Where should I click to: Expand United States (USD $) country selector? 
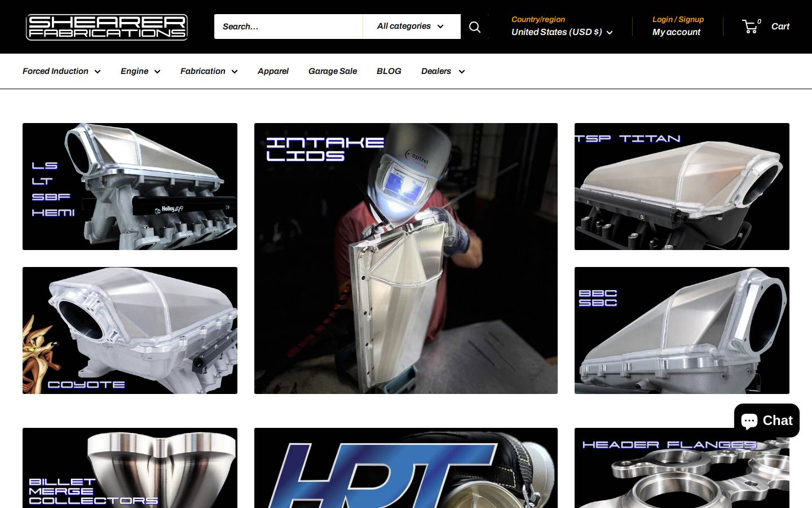click(562, 32)
